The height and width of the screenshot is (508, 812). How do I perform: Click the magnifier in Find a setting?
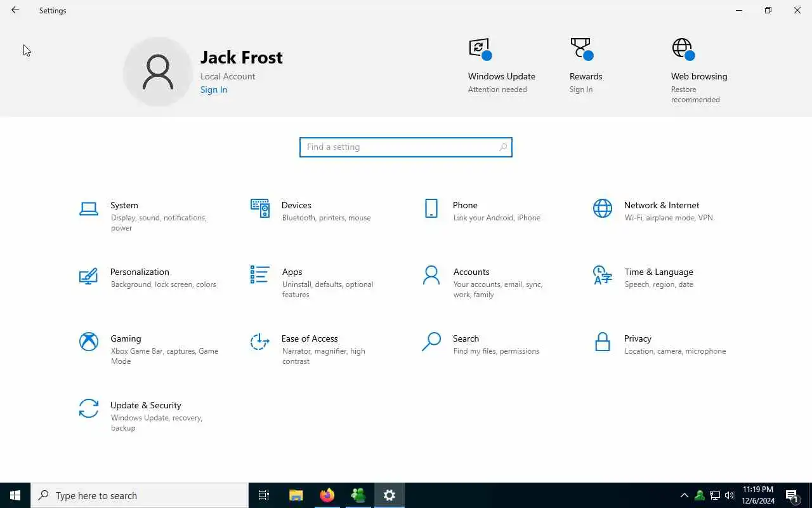click(503, 147)
